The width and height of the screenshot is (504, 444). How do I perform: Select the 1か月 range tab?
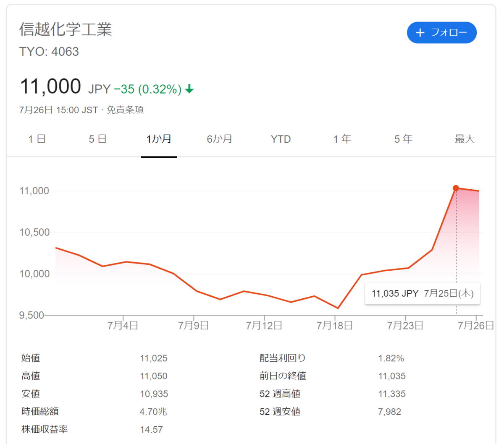coord(159,139)
